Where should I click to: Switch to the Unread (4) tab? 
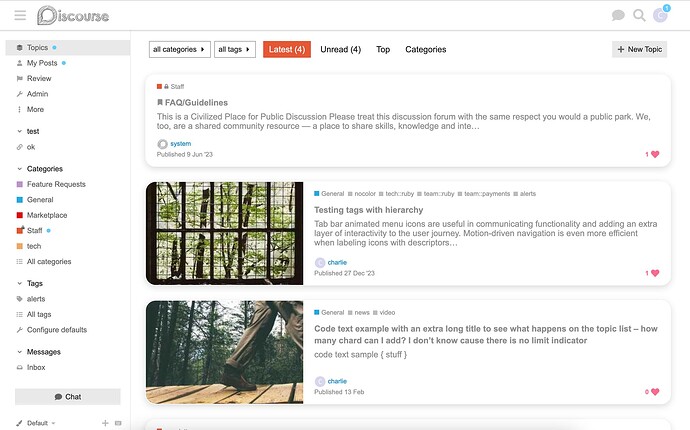pos(341,49)
